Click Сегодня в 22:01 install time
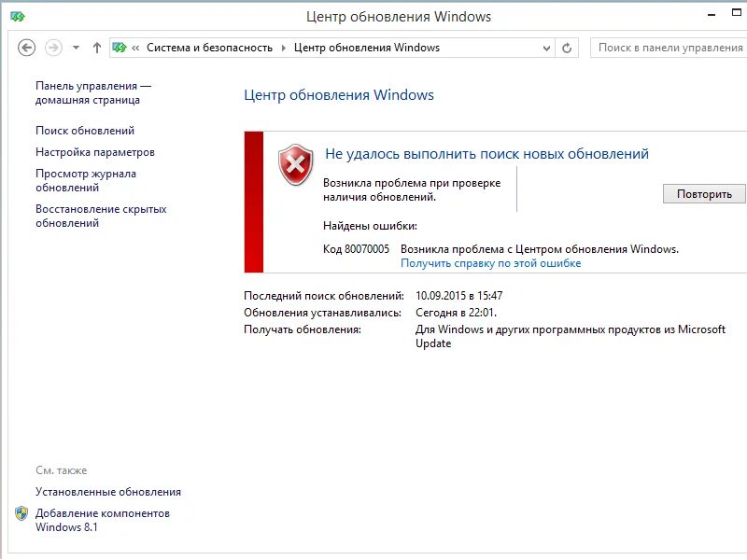 [456, 313]
